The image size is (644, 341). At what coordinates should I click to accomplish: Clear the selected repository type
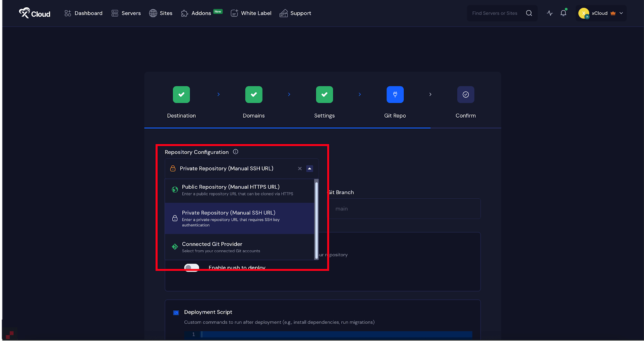(x=300, y=168)
